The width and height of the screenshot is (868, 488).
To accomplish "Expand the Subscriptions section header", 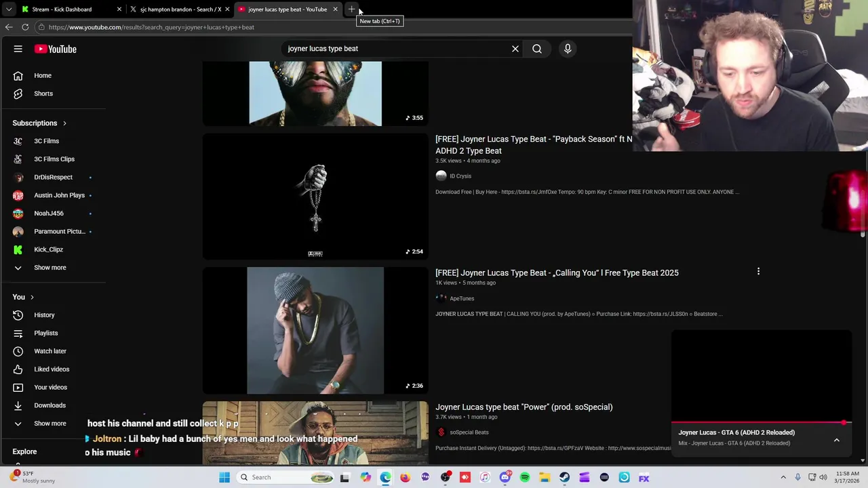I will 39,123.
